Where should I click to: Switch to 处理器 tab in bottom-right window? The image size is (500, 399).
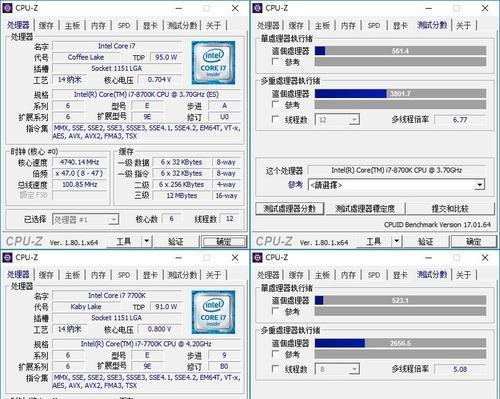click(x=268, y=275)
